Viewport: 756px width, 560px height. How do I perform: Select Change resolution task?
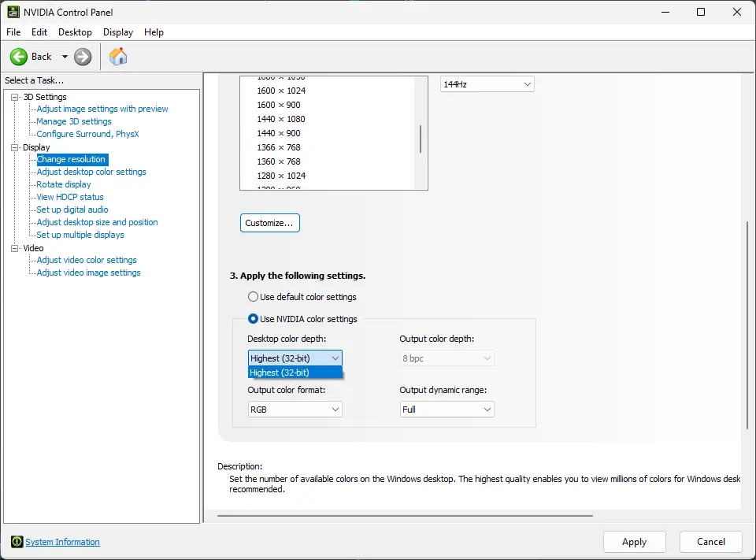coord(72,159)
